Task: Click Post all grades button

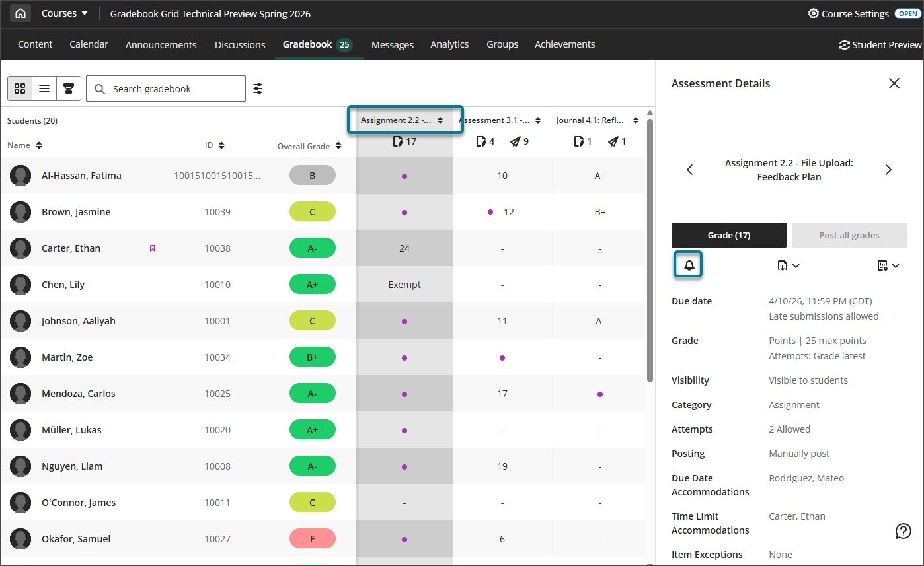Action: point(849,235)
